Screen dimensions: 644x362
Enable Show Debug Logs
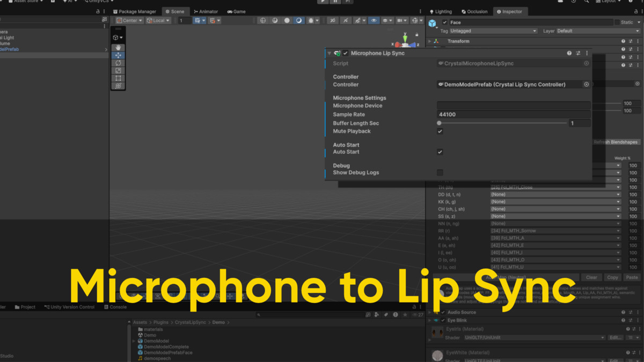[x=440, y=173]
